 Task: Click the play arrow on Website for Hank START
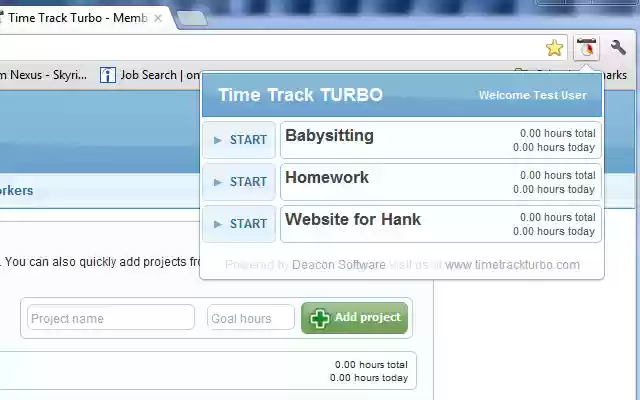218,224
